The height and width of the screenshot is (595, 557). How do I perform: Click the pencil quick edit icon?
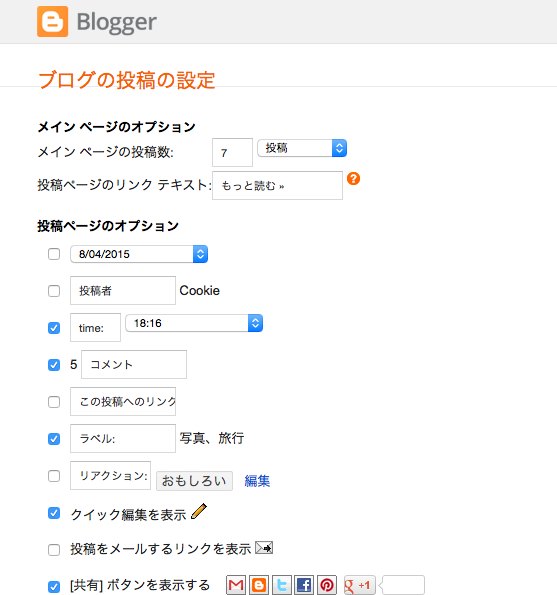click(x=199, y=512)
